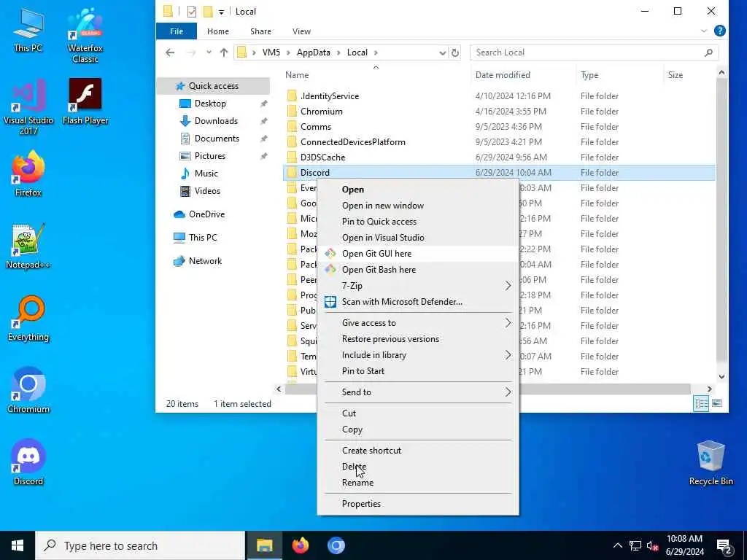Go back in File Explorer

(170, 52)
